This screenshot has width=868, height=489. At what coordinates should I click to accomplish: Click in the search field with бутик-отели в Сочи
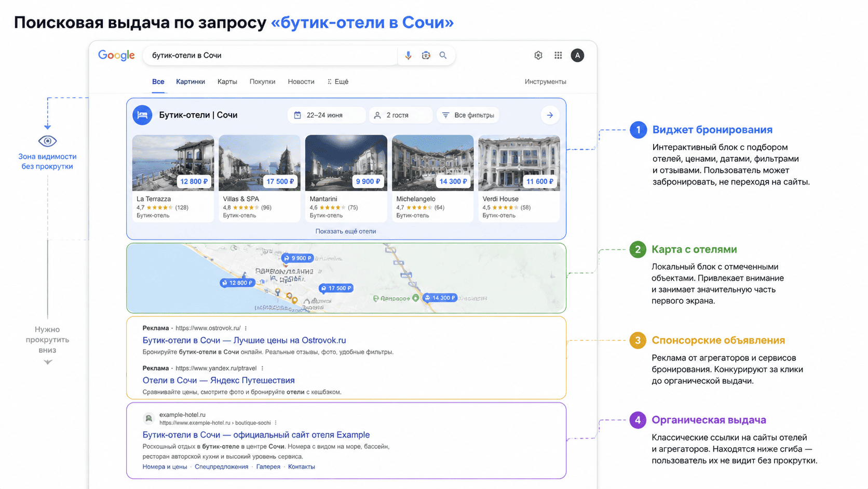click(x=270, y=56)
